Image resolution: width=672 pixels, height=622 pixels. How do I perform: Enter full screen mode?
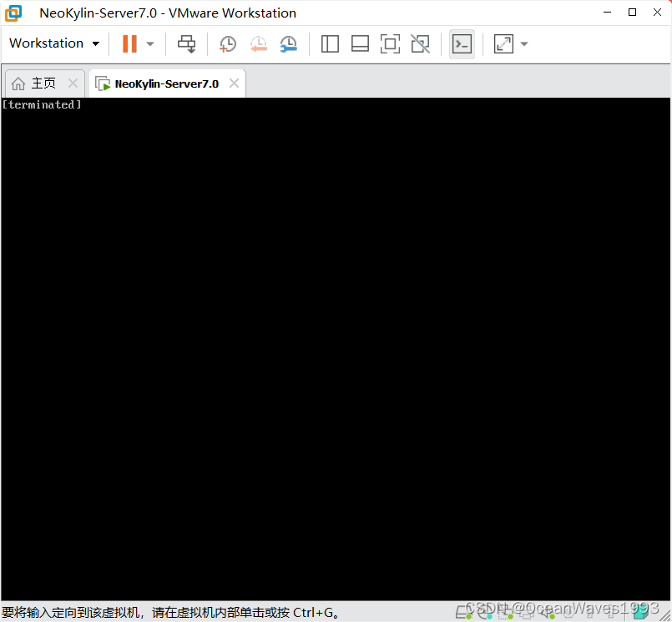click(390, 43)
